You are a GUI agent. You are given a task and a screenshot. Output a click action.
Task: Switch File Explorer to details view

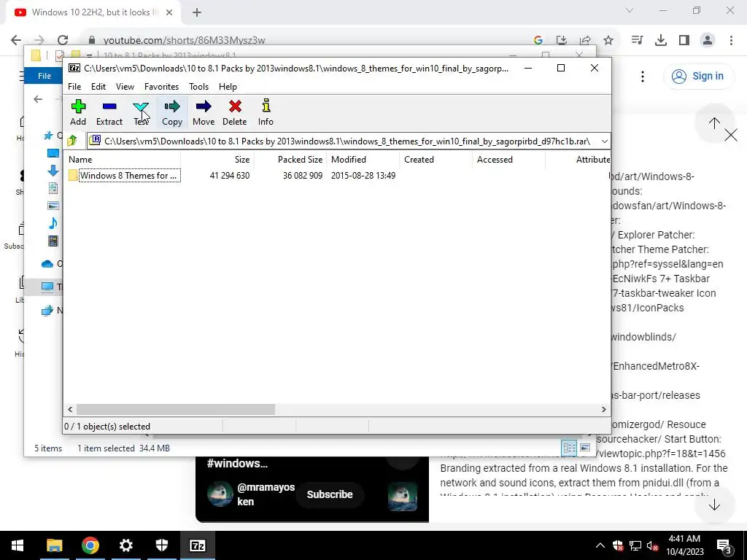[x=569, y=448]
